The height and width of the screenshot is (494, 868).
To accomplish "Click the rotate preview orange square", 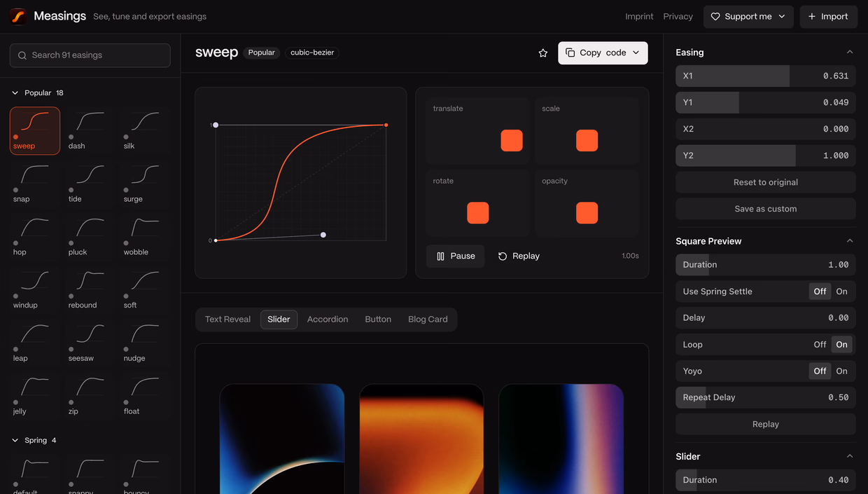I will [x=478, y=213].
